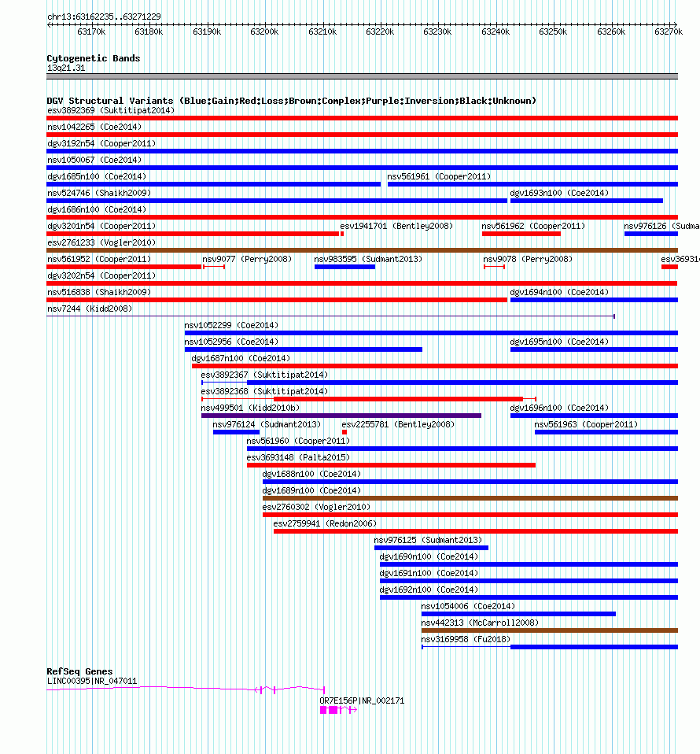Viewport: 700px width, 754px height.
Task: Select nsv9077 (Perry2008) label
Action: point(247,259)
